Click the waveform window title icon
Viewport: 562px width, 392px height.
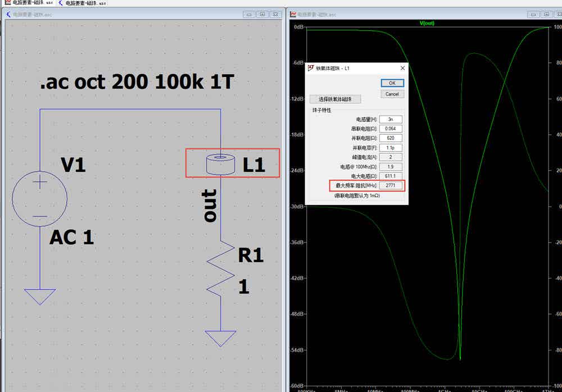(x=293, y=15)
